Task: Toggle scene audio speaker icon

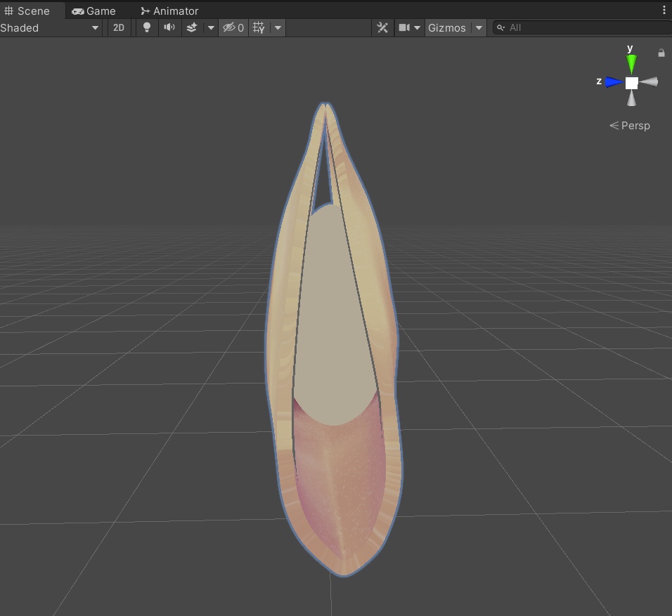Action: coord(169,28)
